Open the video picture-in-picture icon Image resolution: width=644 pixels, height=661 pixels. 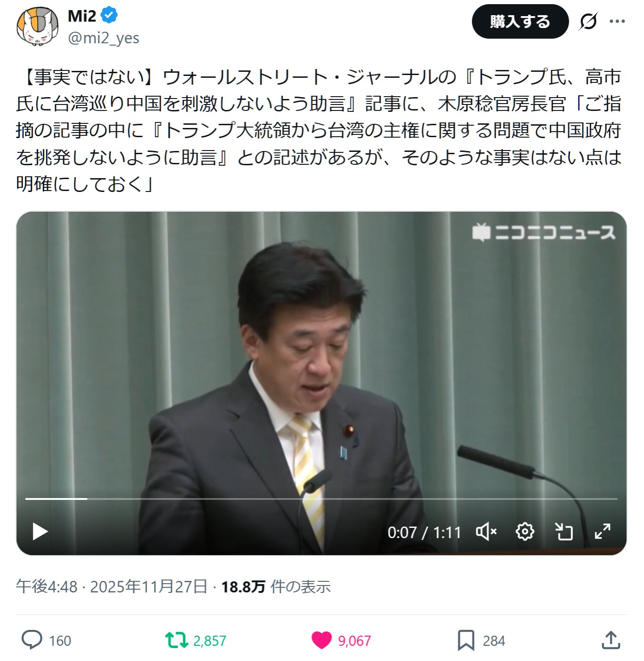point(563,532)
